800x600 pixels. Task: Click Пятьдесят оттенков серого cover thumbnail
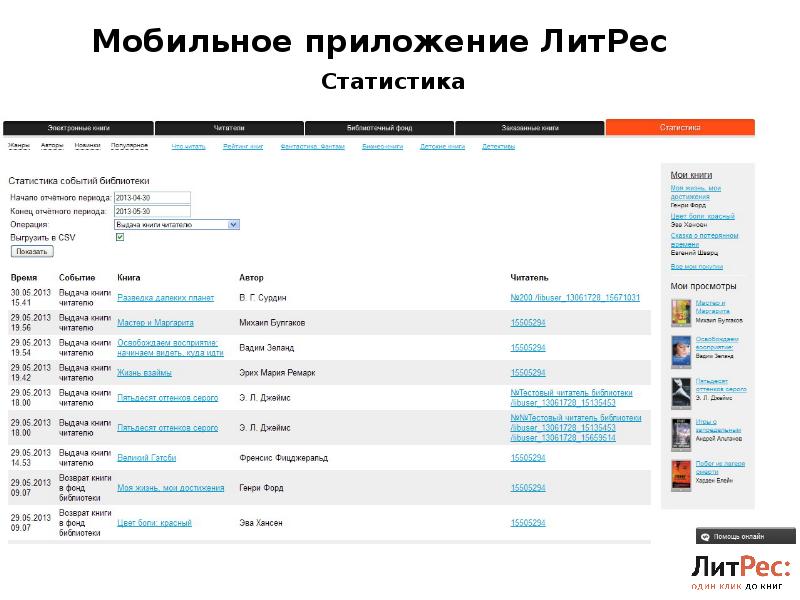(x=681, y=393)
